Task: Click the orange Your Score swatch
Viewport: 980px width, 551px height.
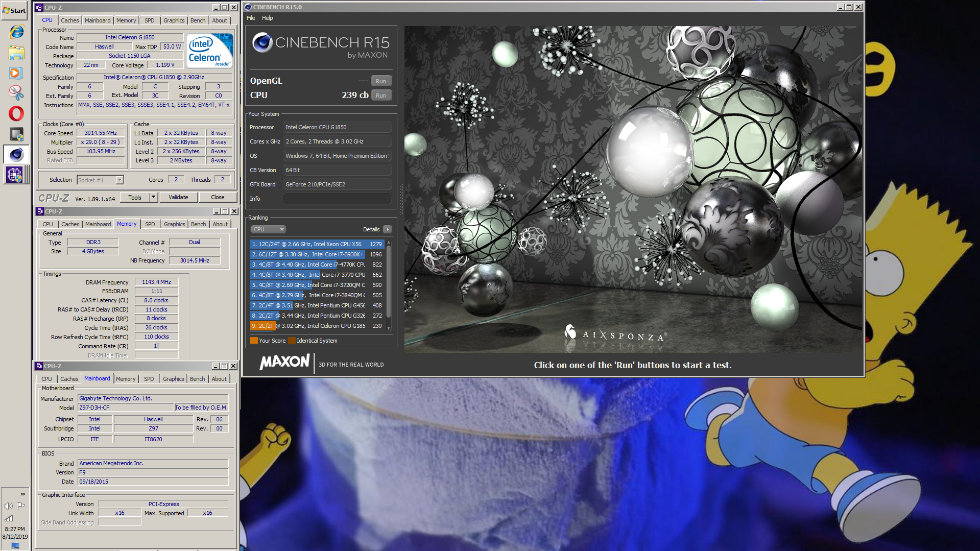Action: click(x=254, y=341)
